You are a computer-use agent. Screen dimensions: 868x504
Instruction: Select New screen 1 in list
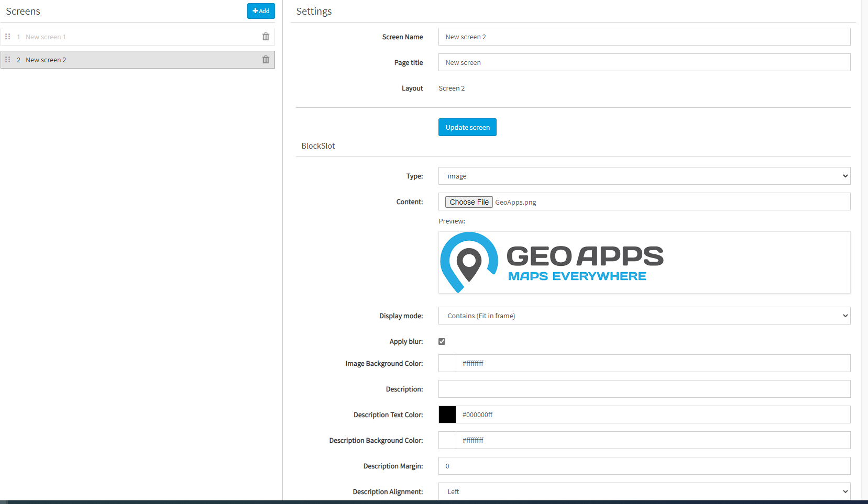[x=137, y=37]
